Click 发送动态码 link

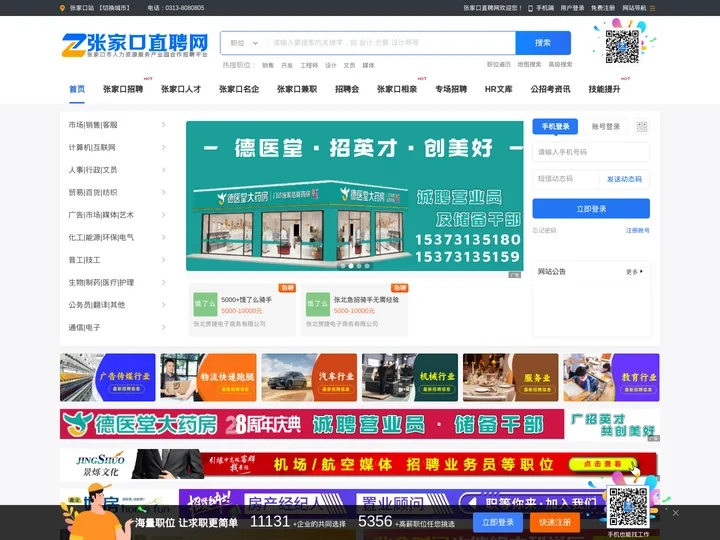(624, 179)
